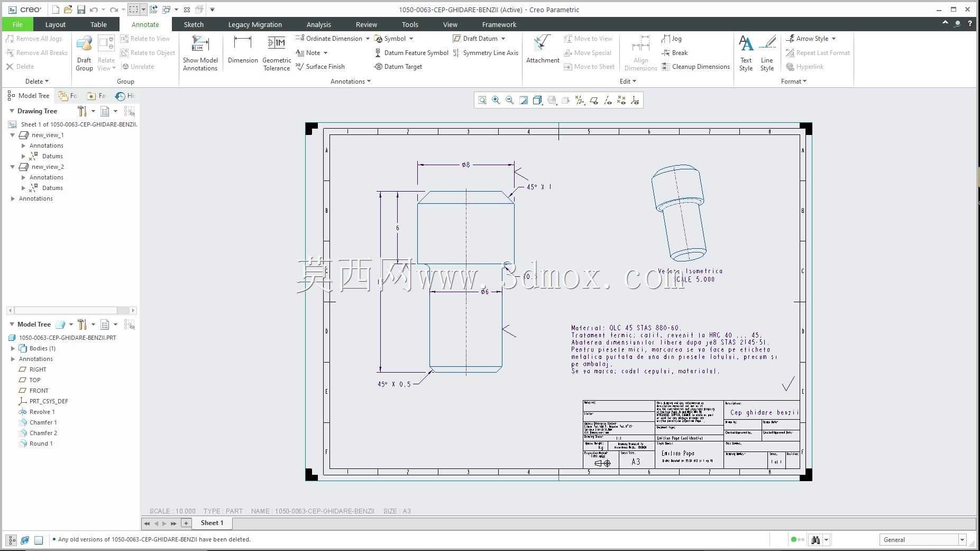Toggle plane display visibility
Screen dimensions: 980x551
tap(594, 100)
